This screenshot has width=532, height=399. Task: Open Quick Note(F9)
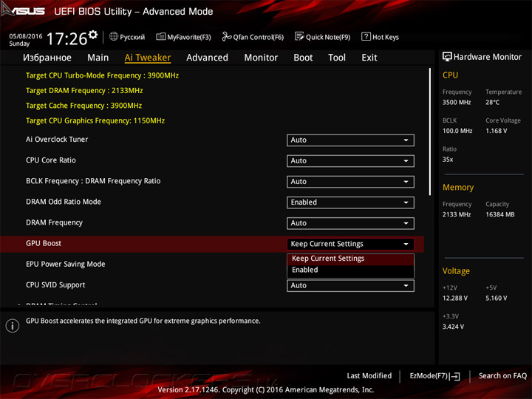tap(323, 37)
